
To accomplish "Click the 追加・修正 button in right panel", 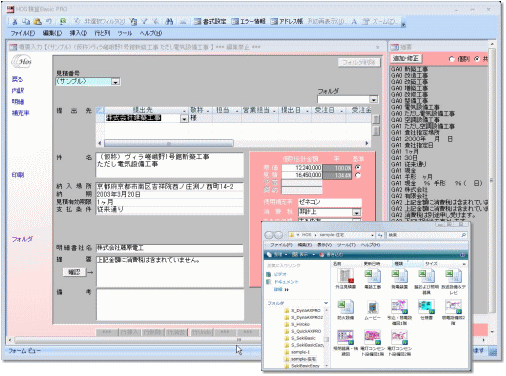I will [x=406, y=59].
